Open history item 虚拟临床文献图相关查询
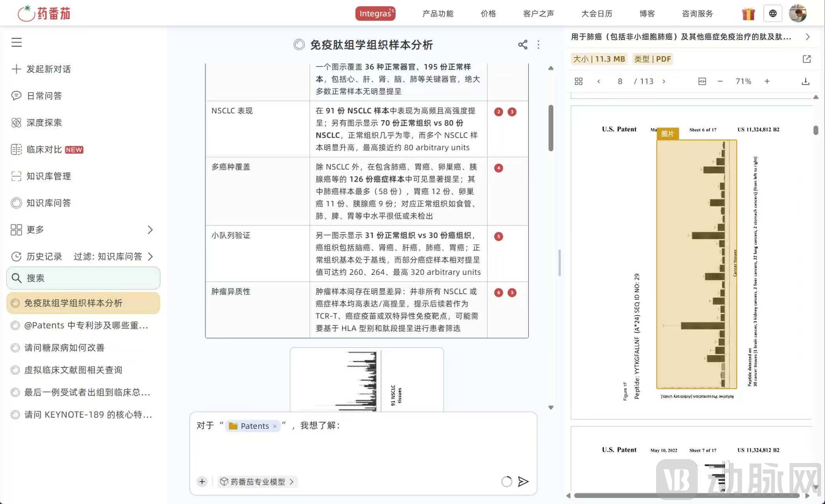Image resolution: width=825 pixels, height=504 pixels. click(67, 370)
